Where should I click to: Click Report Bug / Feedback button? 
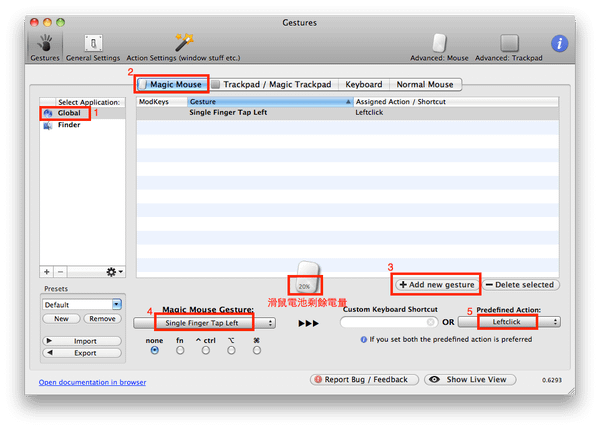coord(364,380)
